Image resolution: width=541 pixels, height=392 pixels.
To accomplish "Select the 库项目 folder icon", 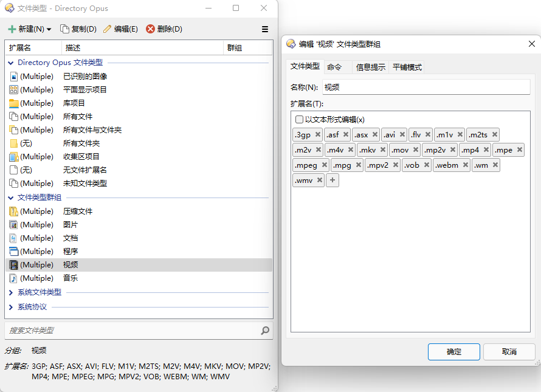I will 13,103.
